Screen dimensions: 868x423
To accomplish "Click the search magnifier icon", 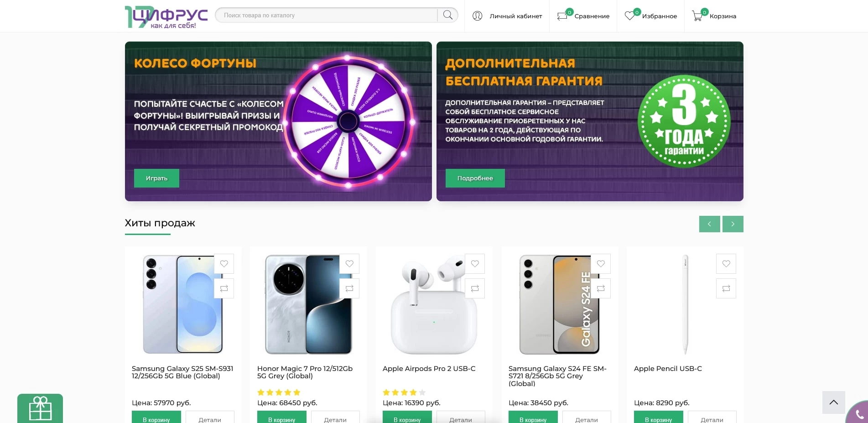I will coord(447,15).
